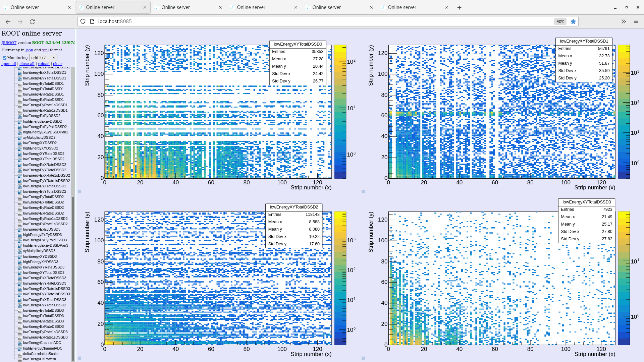Click the histogram icon beside xyMultiplicityDSSD3
The width and height of the screenshot is (644, 362).
[20, 251]
